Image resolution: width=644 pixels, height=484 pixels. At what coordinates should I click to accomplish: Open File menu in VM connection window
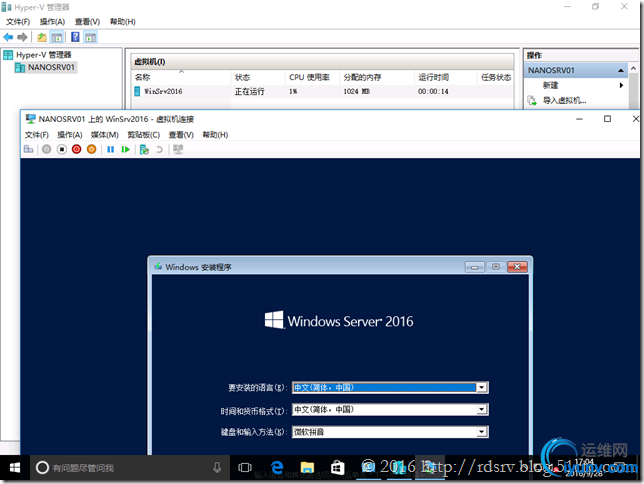37,134
